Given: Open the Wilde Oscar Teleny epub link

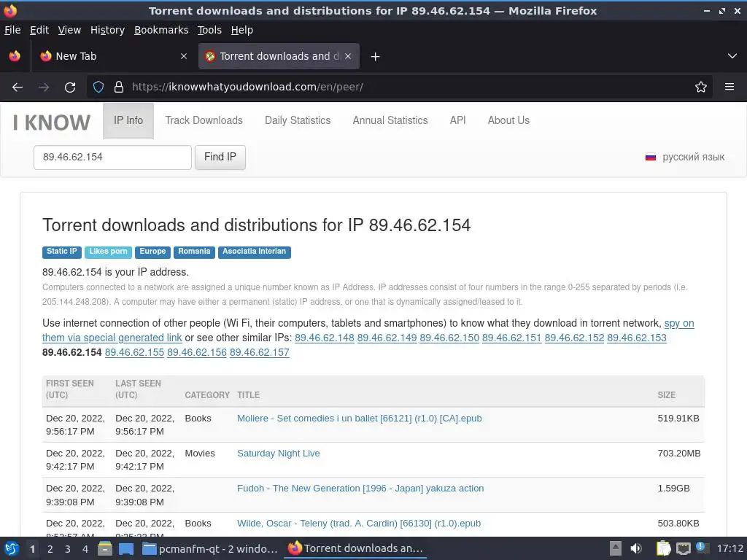Looking at the screenshot, I should 359,524.
